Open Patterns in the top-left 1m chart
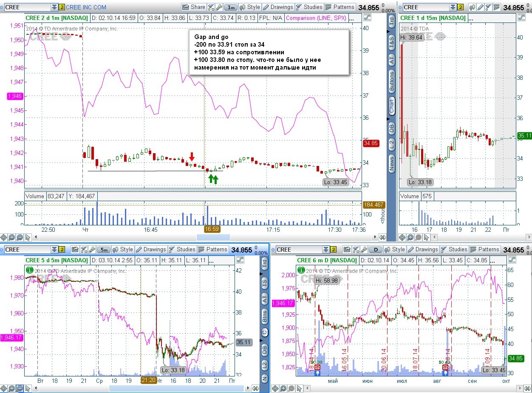The height and width of the screenshot is (393, 532). (340, 7)
